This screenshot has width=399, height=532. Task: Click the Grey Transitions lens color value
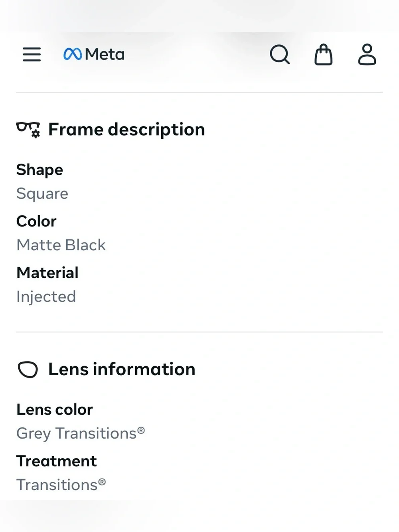click(81, 433)
